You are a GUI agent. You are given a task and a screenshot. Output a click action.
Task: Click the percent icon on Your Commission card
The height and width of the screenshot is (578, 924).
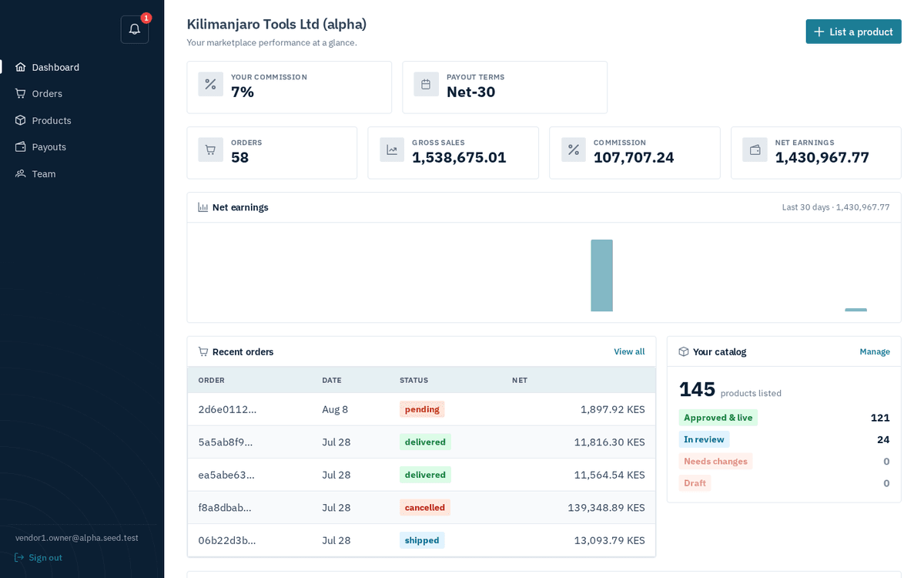(x=211, y=84)
